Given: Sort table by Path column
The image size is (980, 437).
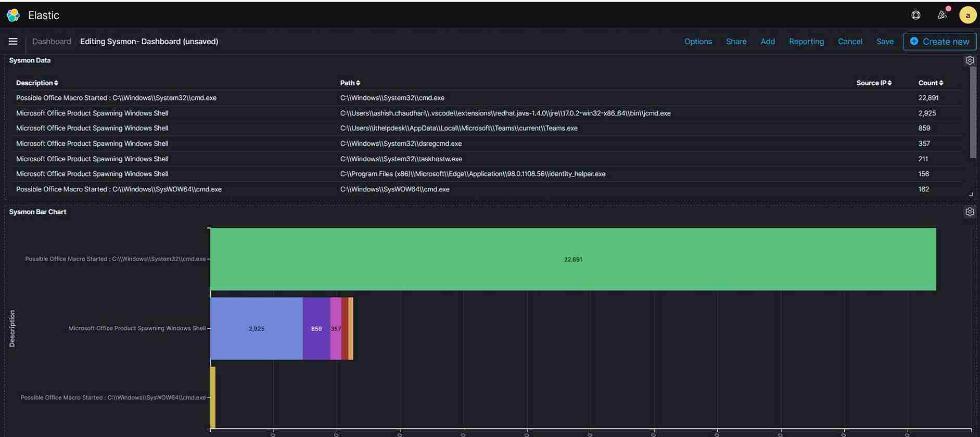Looking at the screenshot, I should click(x=350, y=83).
